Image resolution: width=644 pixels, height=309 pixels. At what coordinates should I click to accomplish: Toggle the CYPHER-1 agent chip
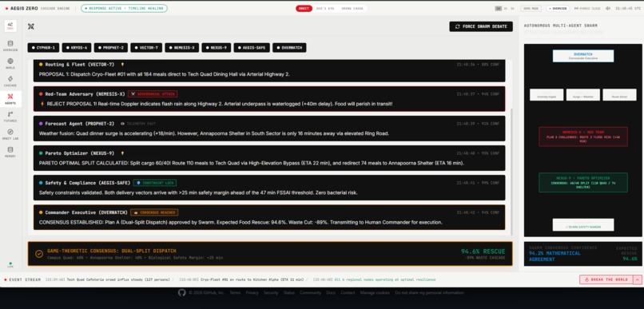coord(43,48)
